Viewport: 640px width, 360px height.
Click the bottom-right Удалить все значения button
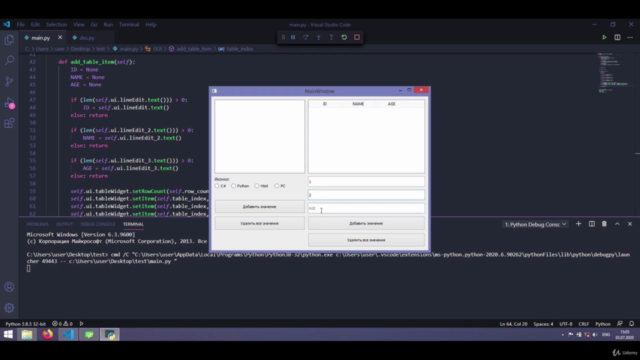(x=366, y=240)
